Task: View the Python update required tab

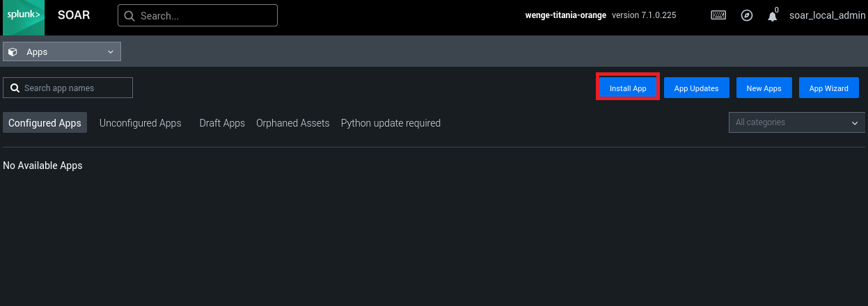Action: (x=390, y=123)
